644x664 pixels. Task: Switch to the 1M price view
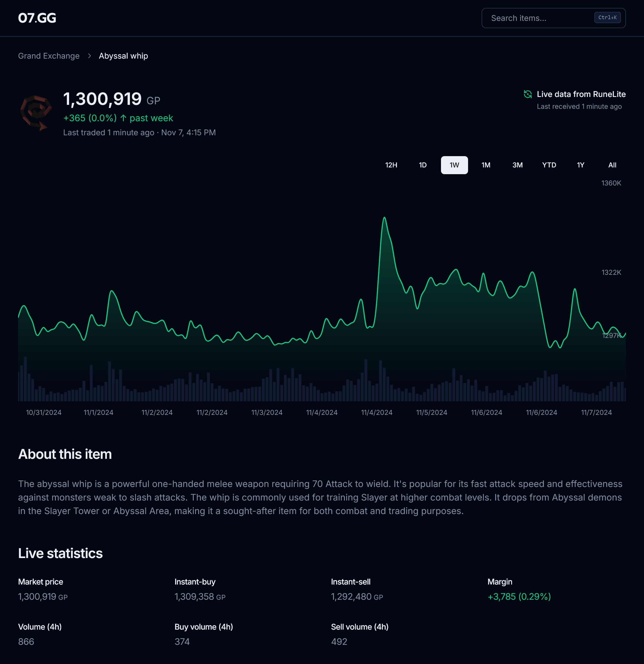click(486, 165)
